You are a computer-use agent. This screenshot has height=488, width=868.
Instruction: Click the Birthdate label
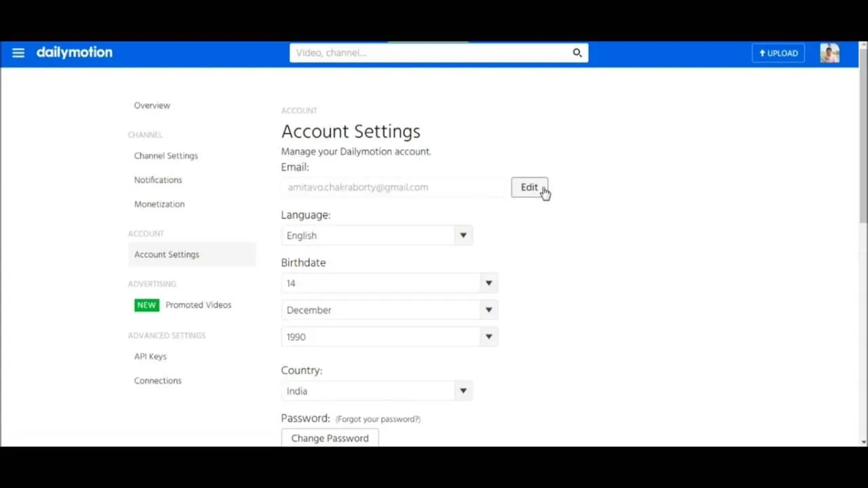[x=303, y=262]
